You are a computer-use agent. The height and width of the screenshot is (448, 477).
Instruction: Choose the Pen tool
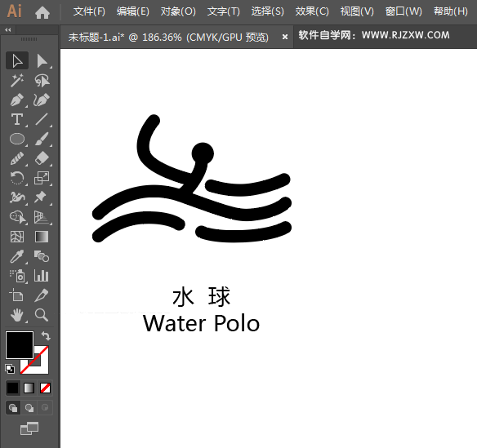point(17,100)
